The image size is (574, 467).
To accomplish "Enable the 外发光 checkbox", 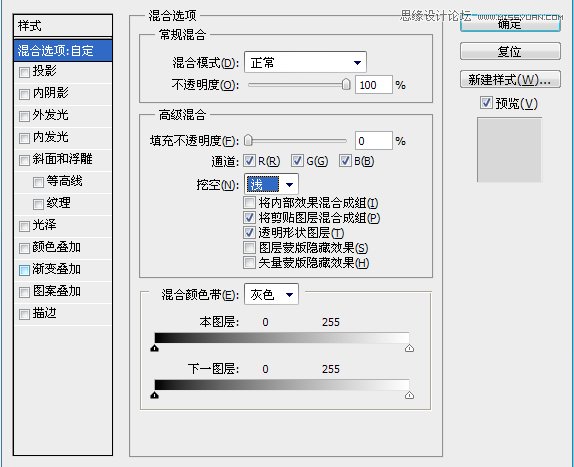I will [x=24, y=116].
